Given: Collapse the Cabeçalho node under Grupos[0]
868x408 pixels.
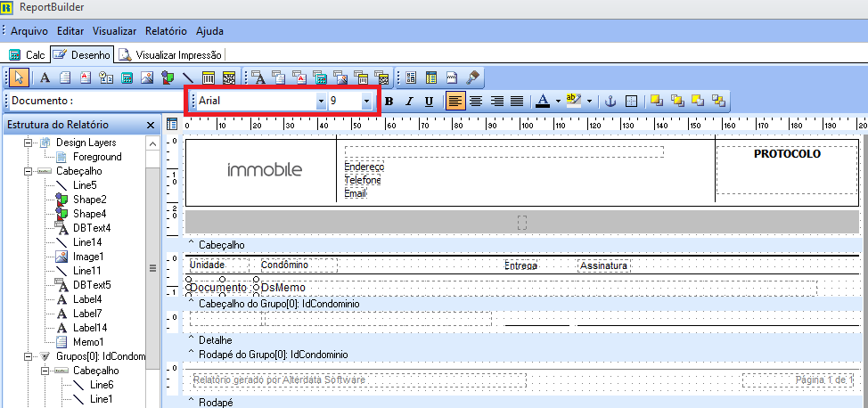Looking at the screenshot, I should click(45, 371).
